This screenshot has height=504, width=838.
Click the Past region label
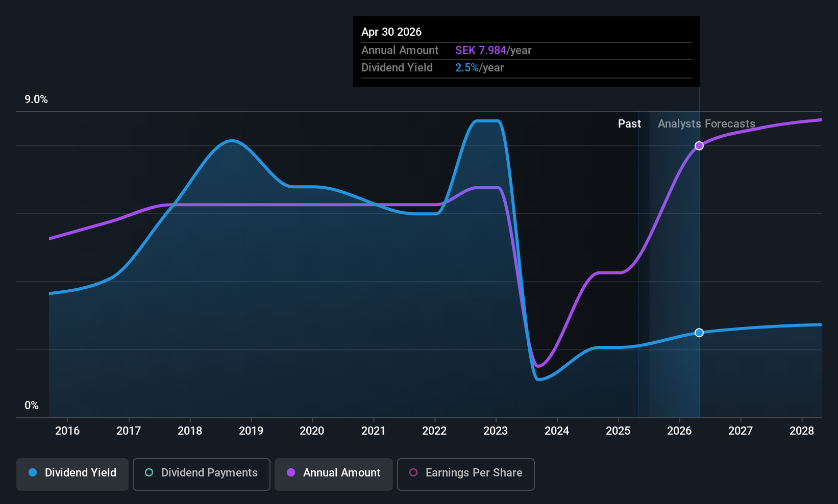pyautogui.click(x=629, y=123)
